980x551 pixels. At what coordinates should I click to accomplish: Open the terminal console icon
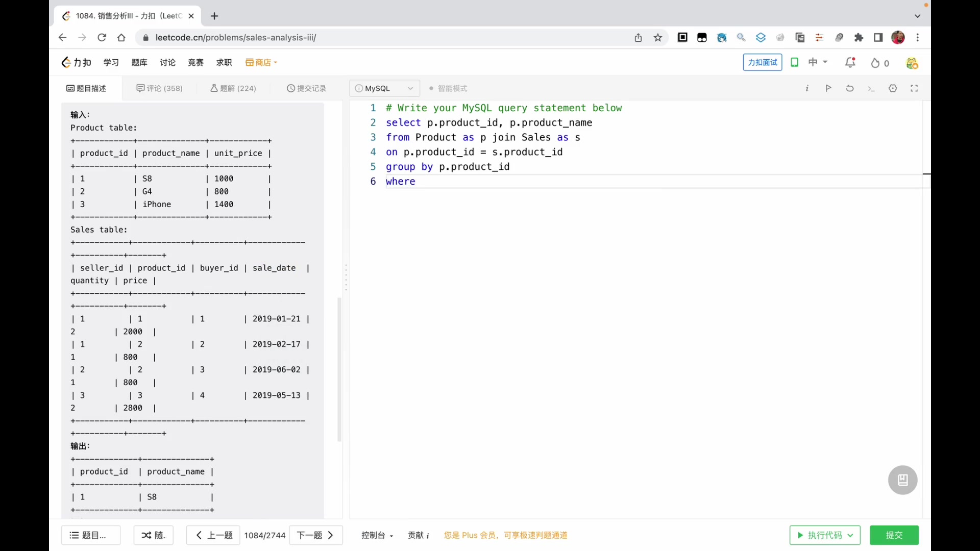pos(871,89)
